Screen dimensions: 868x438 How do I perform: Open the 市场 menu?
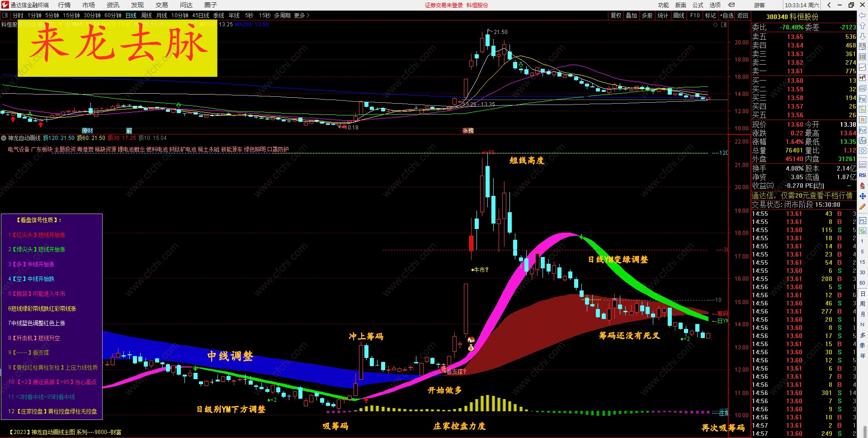click(89, 5)
